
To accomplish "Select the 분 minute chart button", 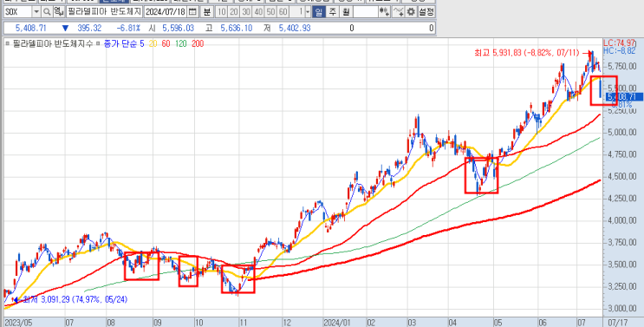I will (x=206, y=12).
